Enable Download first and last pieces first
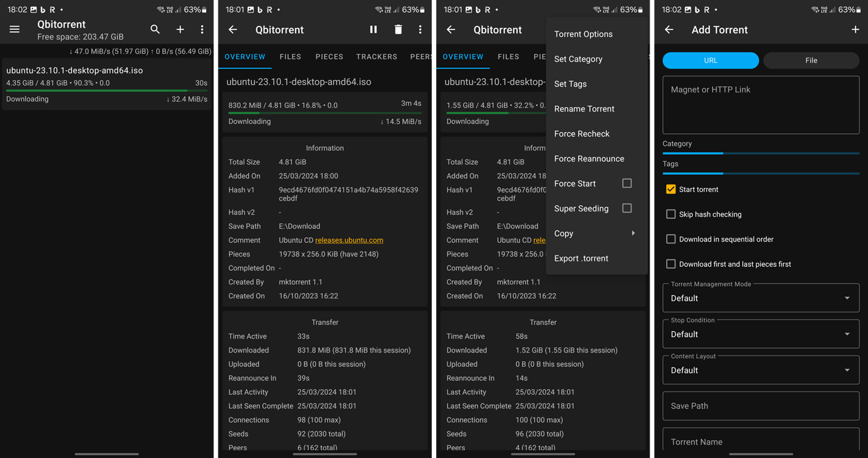The width and height of the screenshot is (868, 458). point(671,264)
